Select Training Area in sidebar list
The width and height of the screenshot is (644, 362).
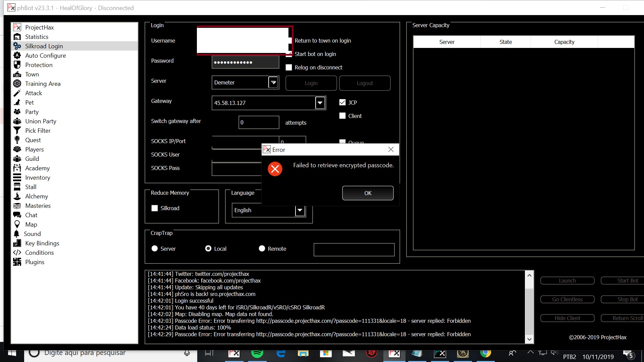[43, 83]
